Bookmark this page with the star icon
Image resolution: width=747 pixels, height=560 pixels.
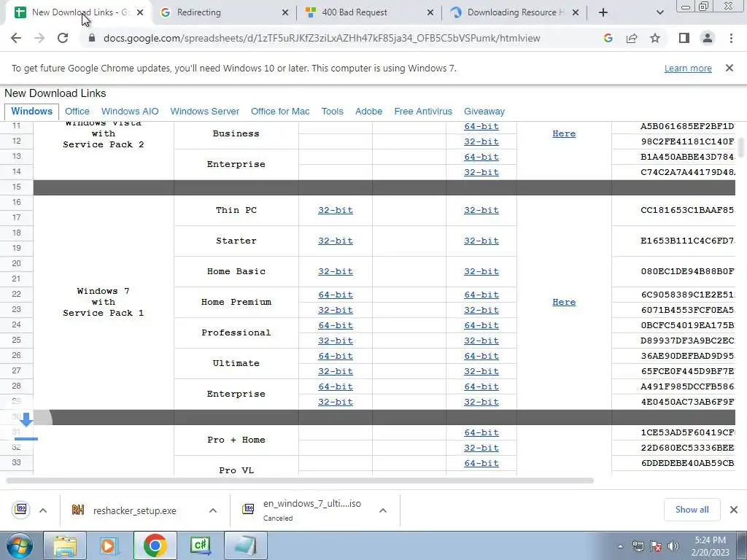point(655,38)
